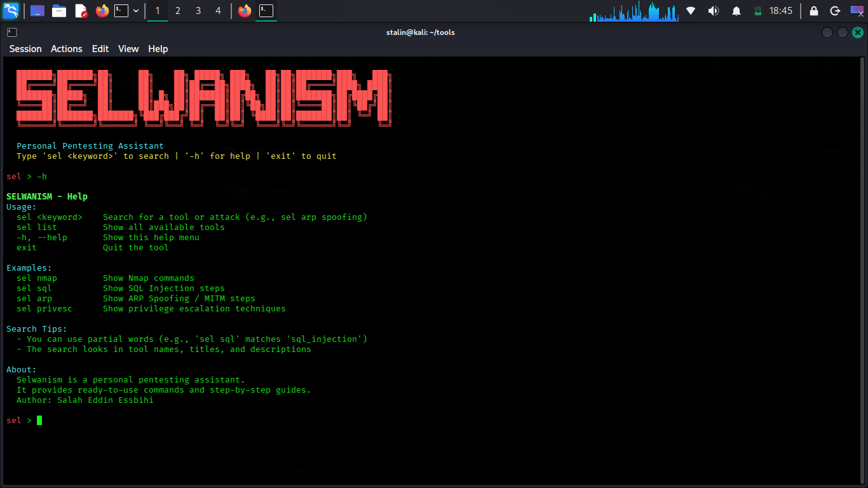Expand the terminal launcher dropdown arrow
Screen dimensions: 868x488
pos(135,11)
